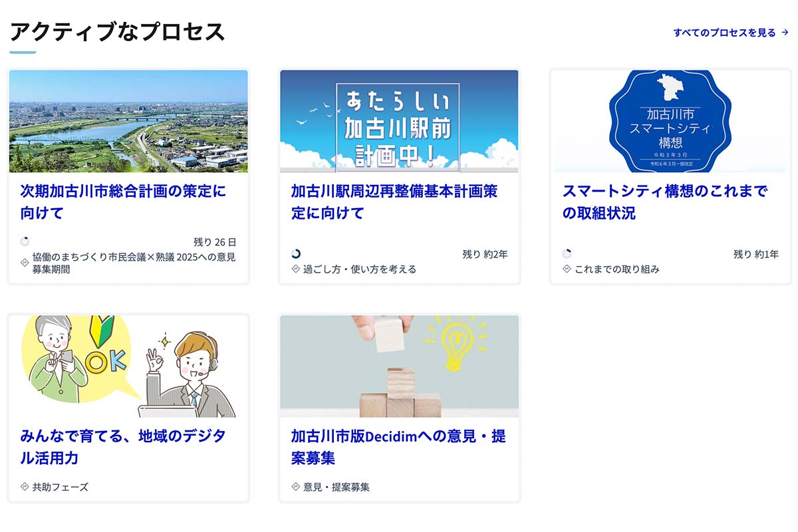
Task: Click progress circle on 加古川駅周辺再整備 card
Action: coord(296,253)
